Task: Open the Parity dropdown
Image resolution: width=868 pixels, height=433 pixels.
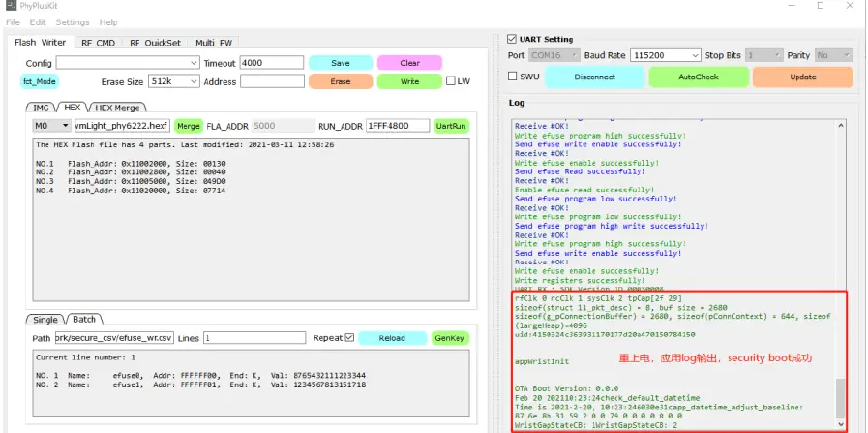Action: point(833,55)
